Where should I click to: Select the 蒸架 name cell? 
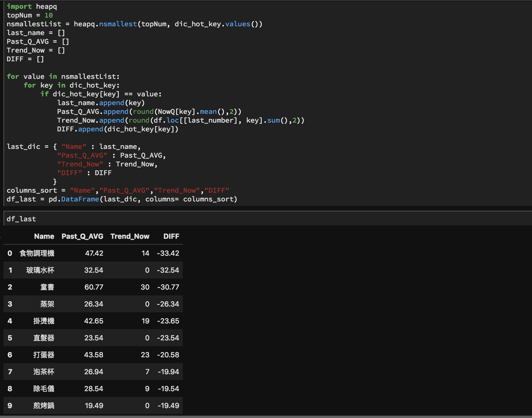click(47, 304)
